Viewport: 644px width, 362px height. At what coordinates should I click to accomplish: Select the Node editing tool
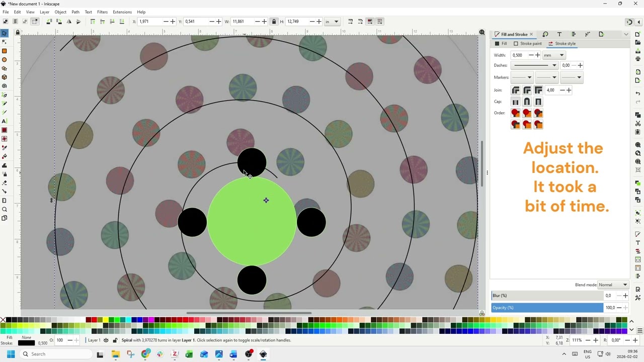click(5, 42)
